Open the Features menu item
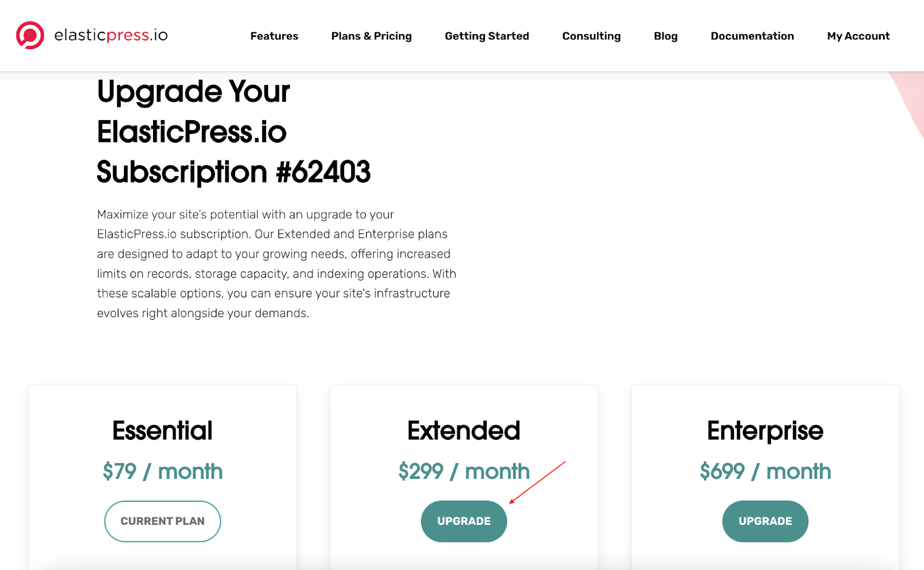The height and width of the screenshot is (570, 924). [x=274, y=36]
